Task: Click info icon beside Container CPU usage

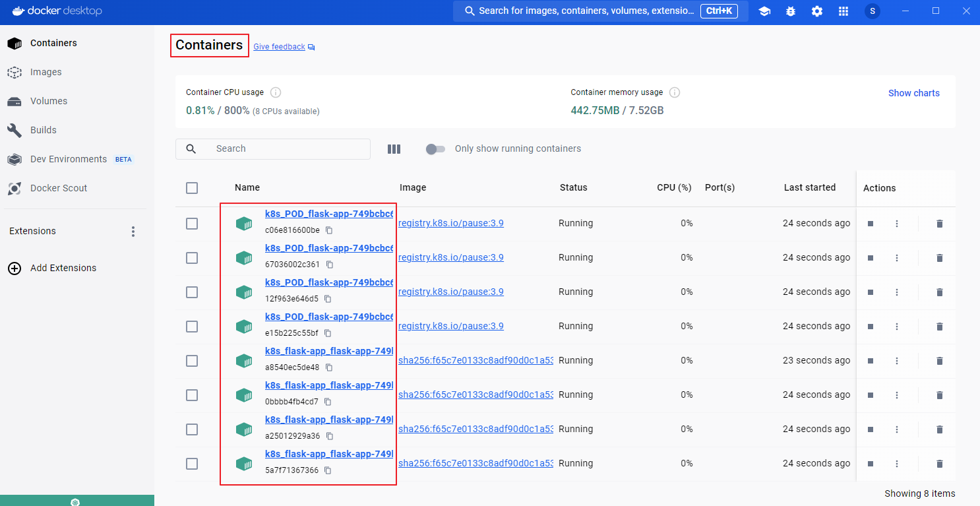Action: coord(276,92)
